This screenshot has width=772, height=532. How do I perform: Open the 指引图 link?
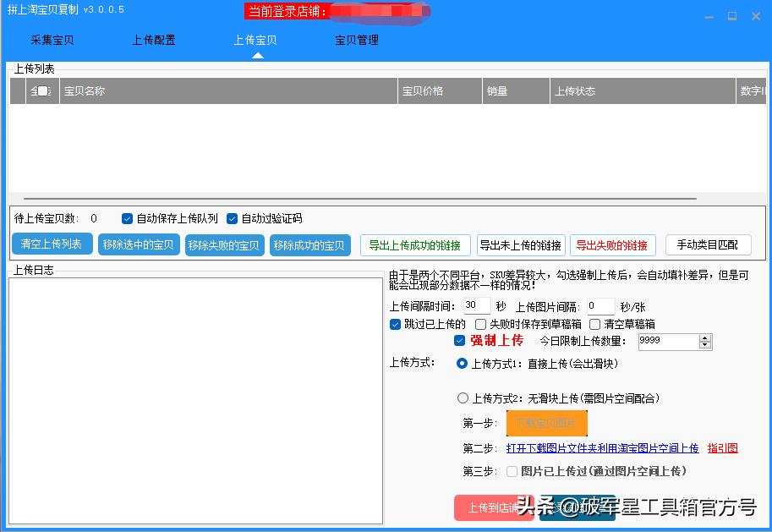[x=722, y=448]
